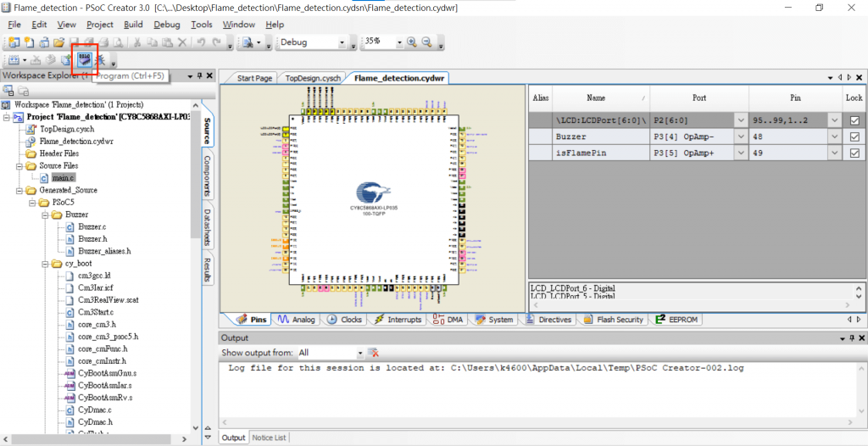Image resolution: width=868 pixels, height=446 pixels.
Task: Click the Clean project toolbar icon
Action: (36, 60)
